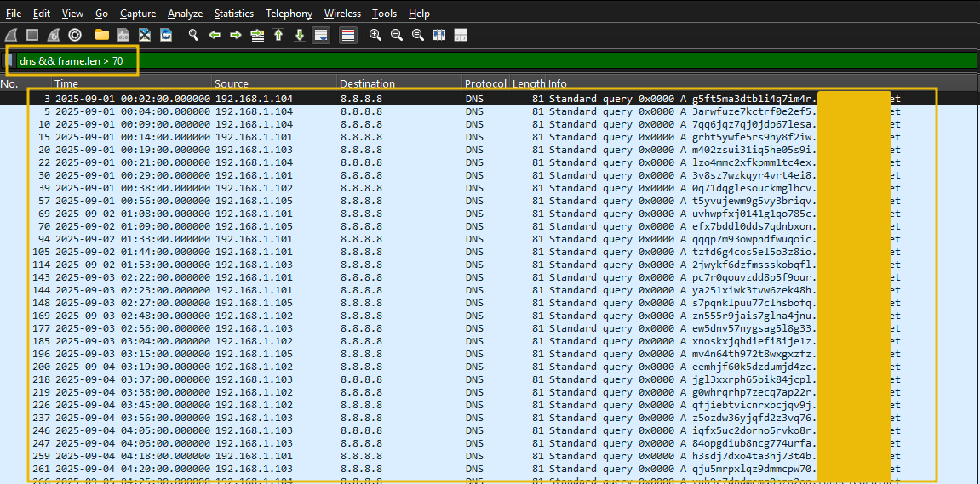Jump to the last packet
Screen dimensions: 980x484
[300, 35]
